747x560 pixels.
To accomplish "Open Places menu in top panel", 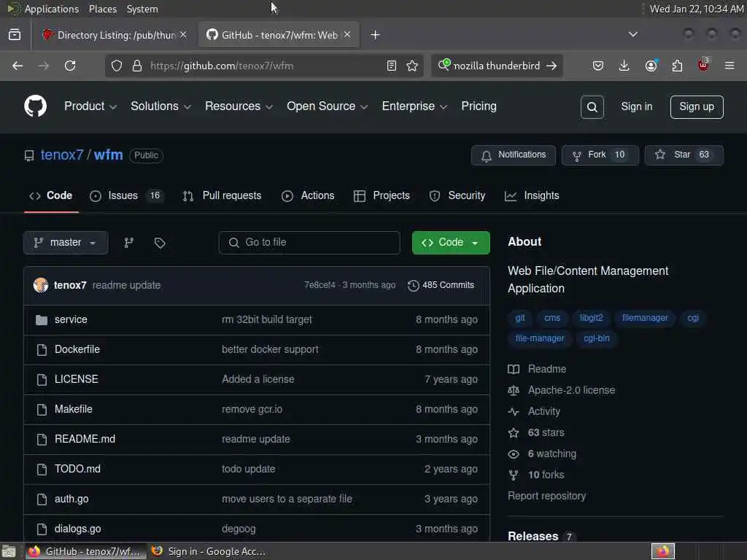I will tap(102, 9).
